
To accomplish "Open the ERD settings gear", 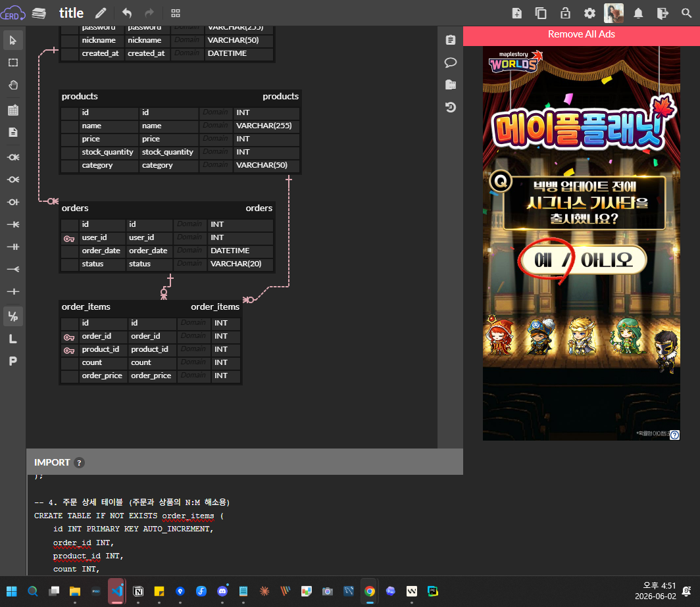I will [589, 13].
